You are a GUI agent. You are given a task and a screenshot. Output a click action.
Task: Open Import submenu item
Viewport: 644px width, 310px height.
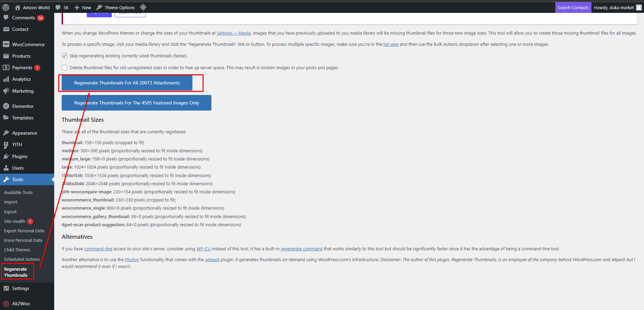tap(11, 202)
